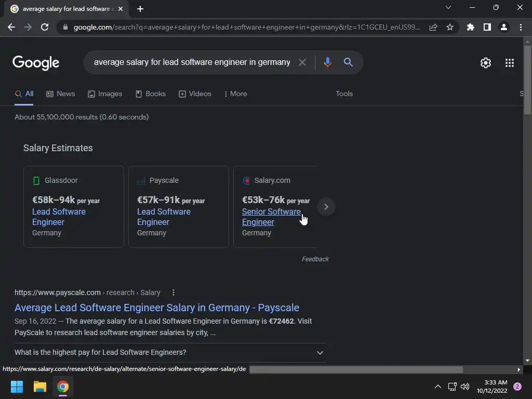Viewport: 532px width, 399px height.
Task: Open the Extensions puzzle icon
Action: pyautogui.click(x=471, y=27)
